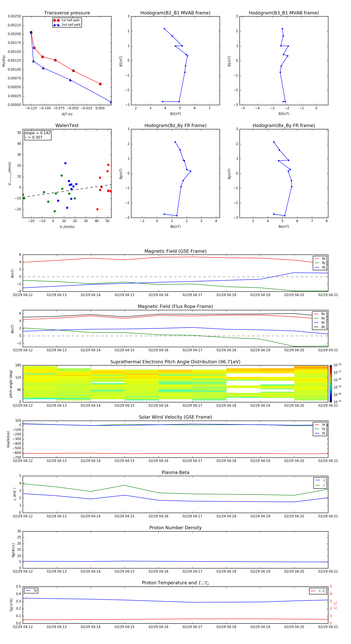This screenshot has height=644, width=351.
Task: Click the "Tp(10^6K)" y-axis label
Action: (x=11, y=605)
